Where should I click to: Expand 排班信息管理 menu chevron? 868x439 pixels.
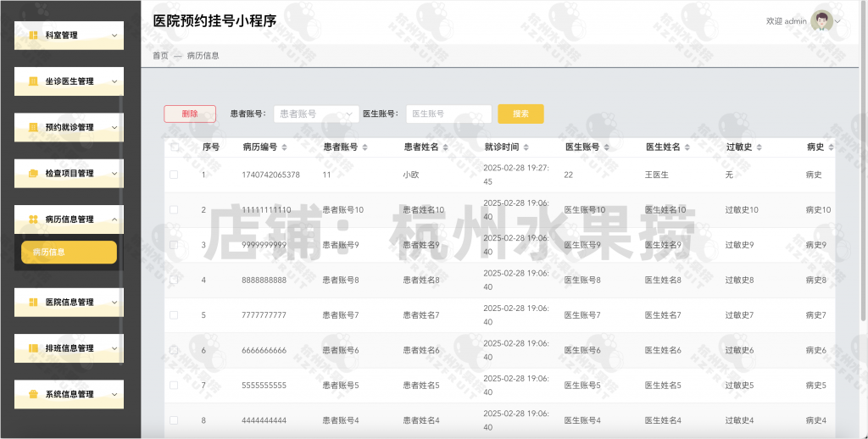114,348
